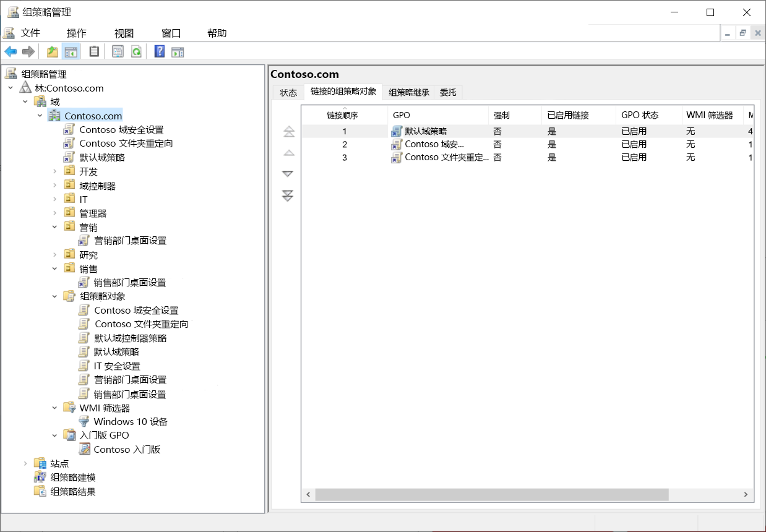This screenshot has width=766, height=532.
Task: Select 营销部门桌面设置 link under 营销
Action: coord(130,241)
